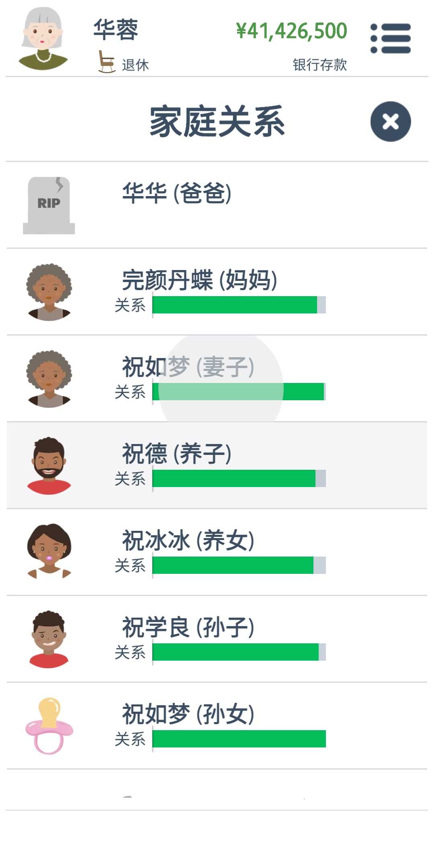This screenshot has width=434, height=868.
Task: Select the 完颜丹蝶 (妈妈) name
Action: 199,280
